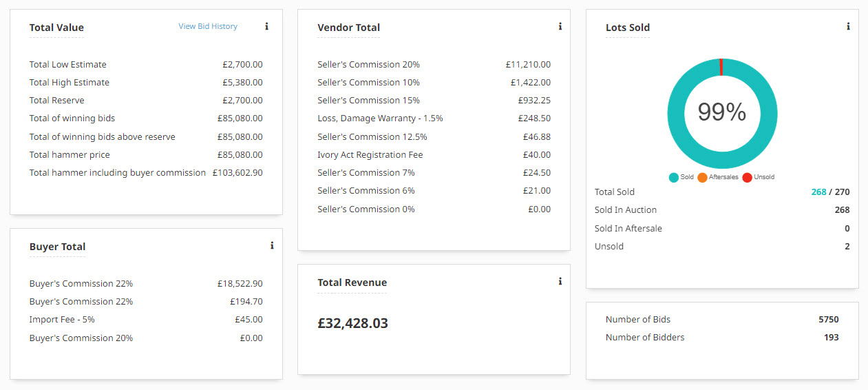This screenshot has width=868, height=390.
Task: Click the Total Revenue heading
Action: click(x=352, y=283)
